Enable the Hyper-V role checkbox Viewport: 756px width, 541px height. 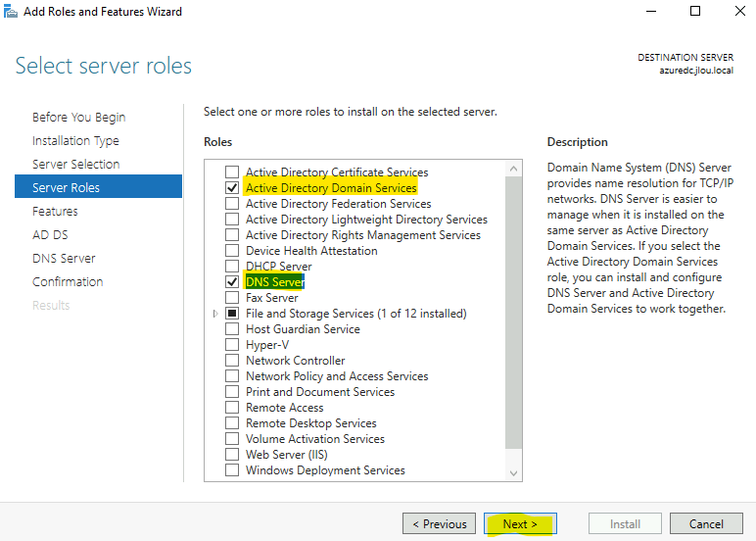(x=232, y=345)
